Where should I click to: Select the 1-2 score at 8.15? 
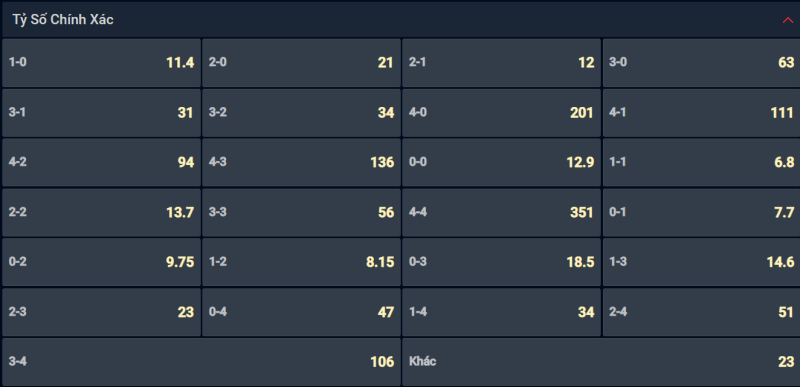302,262
